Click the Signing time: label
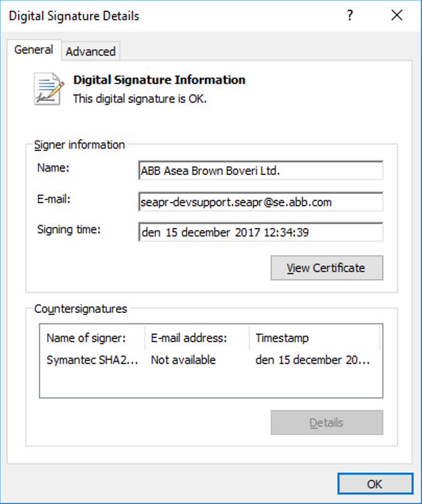This screenshot has width=422, height=504. (69, 229)
